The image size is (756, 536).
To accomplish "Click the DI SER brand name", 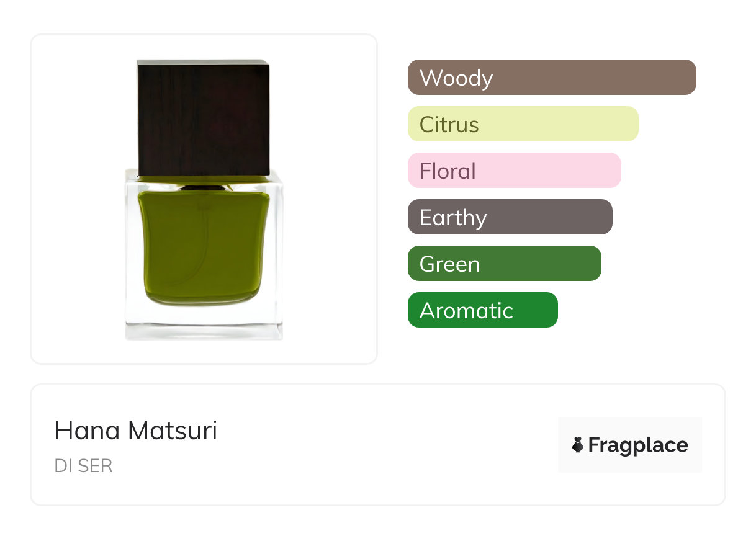I will tap(84, 466).
